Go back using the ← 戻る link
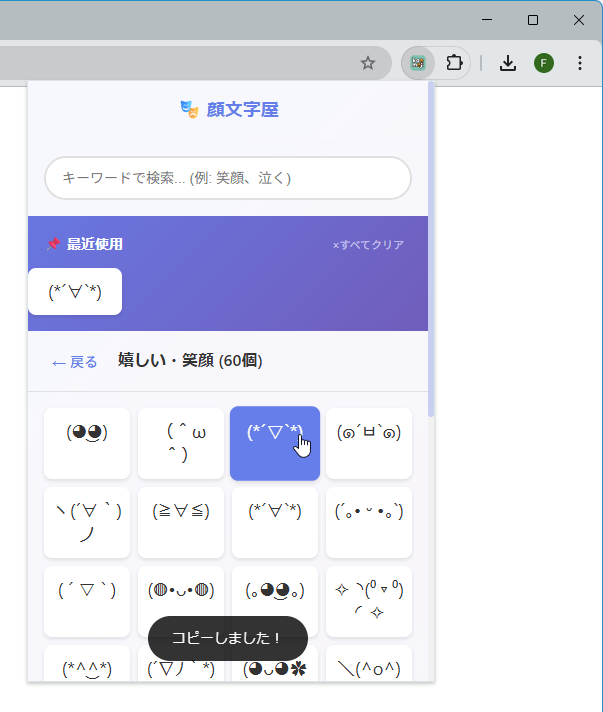 pyautogui.click(x=74, y=362)
